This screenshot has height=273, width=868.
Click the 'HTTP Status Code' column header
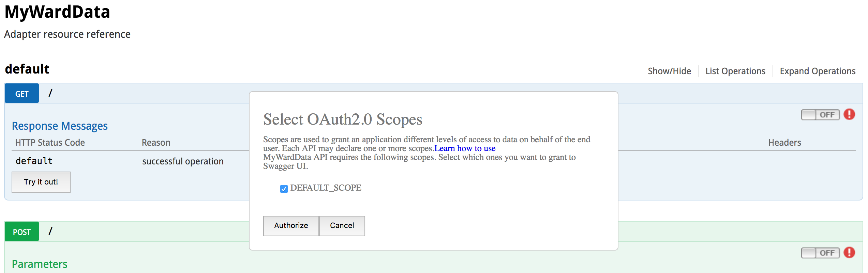tap(50, 143)
